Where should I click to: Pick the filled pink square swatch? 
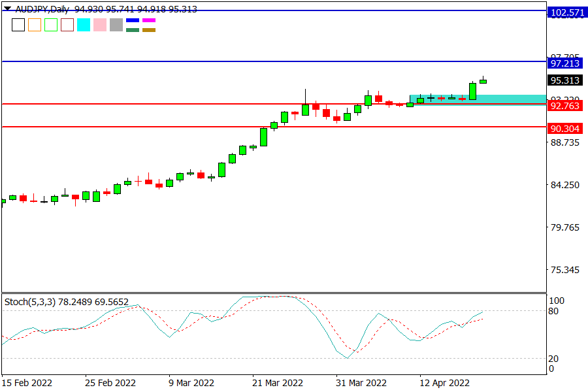pyautogui.click(x=100, y=25)
